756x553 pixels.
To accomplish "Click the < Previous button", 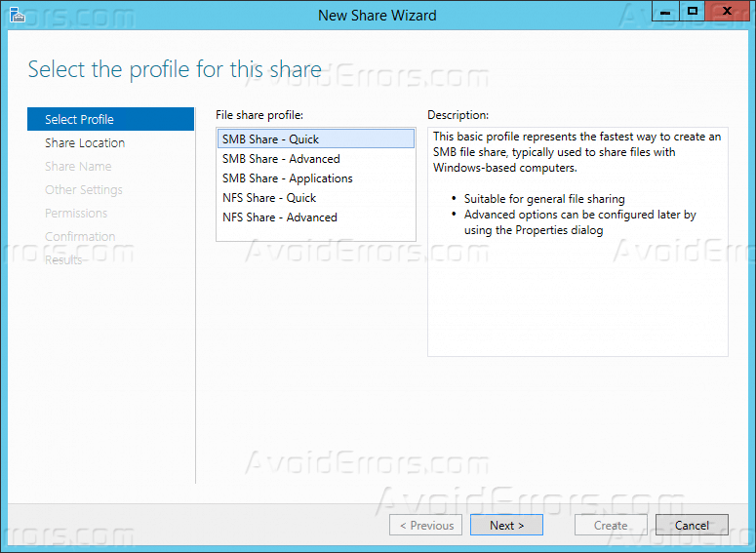I will coord(425,525).
